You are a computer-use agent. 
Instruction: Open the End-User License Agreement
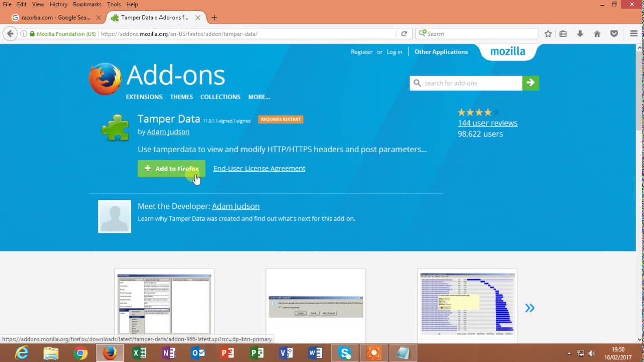coord(259,168)
